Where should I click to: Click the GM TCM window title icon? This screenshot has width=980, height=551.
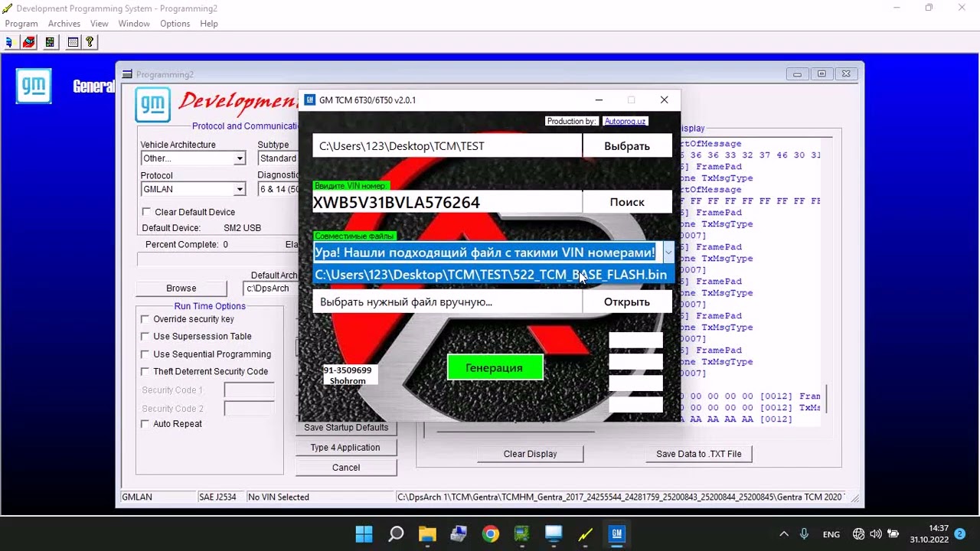pyautogui.click(x=310, y=100)
